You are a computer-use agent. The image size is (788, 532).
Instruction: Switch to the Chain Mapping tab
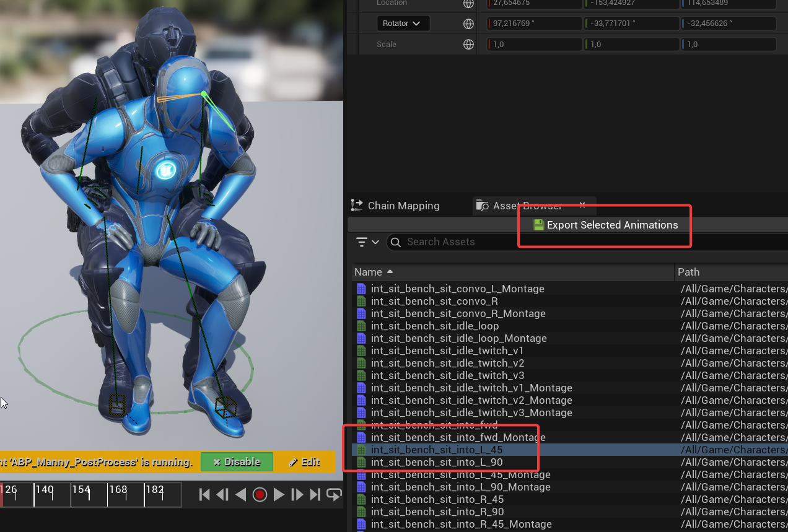coord(395,206)
